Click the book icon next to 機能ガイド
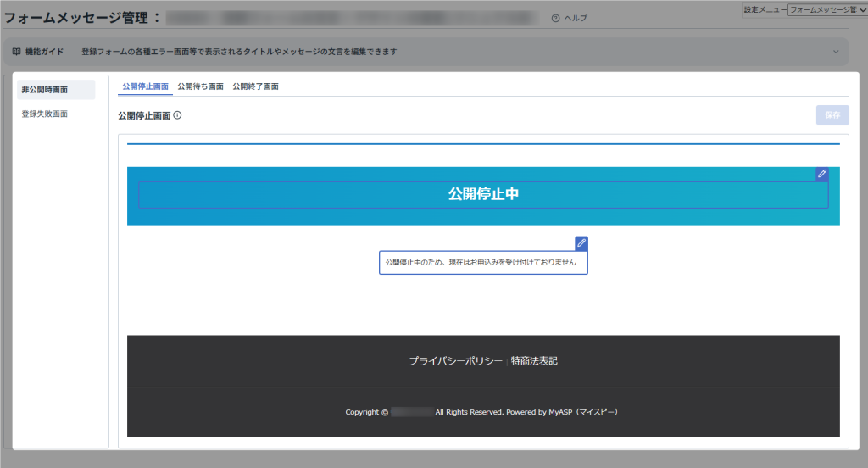The height and width of the screenshot is (468, 868). pyautogui.click(x=16, y=52)
